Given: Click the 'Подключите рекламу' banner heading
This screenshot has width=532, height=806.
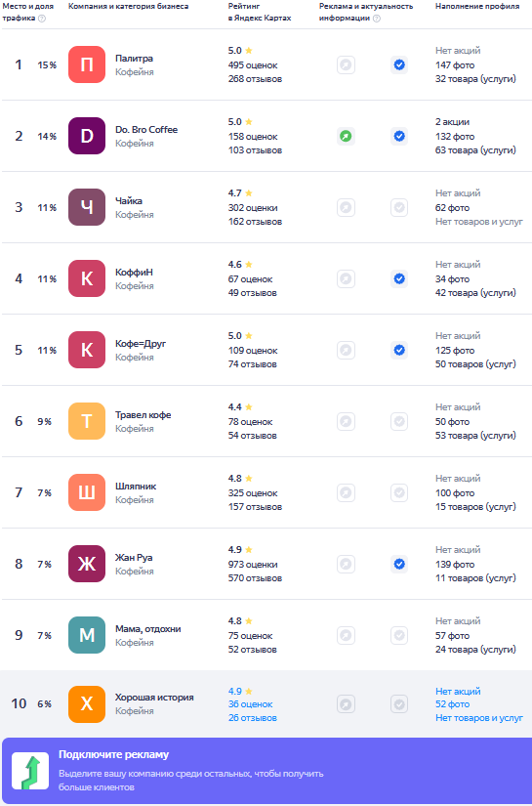Looking at the screenshot, I should (113, 754).
